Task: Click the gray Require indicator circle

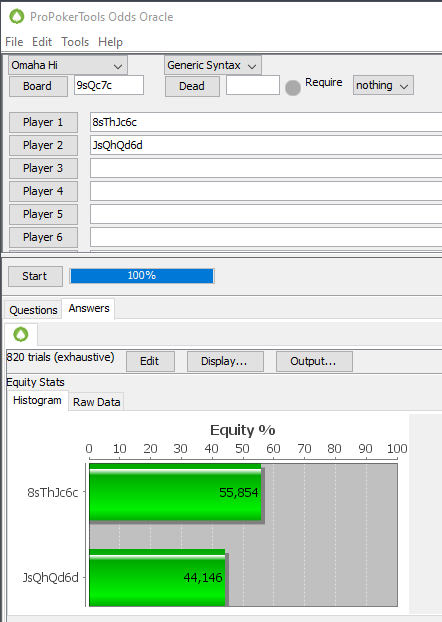Action: coord(293,88)
